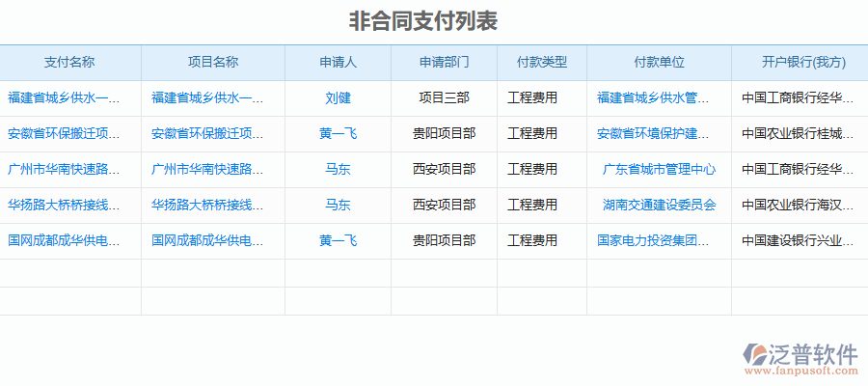Viewport: 868px width, 386px height.
Task: Open 福建省城乡供水 payment name link
Action: [64, 97]
